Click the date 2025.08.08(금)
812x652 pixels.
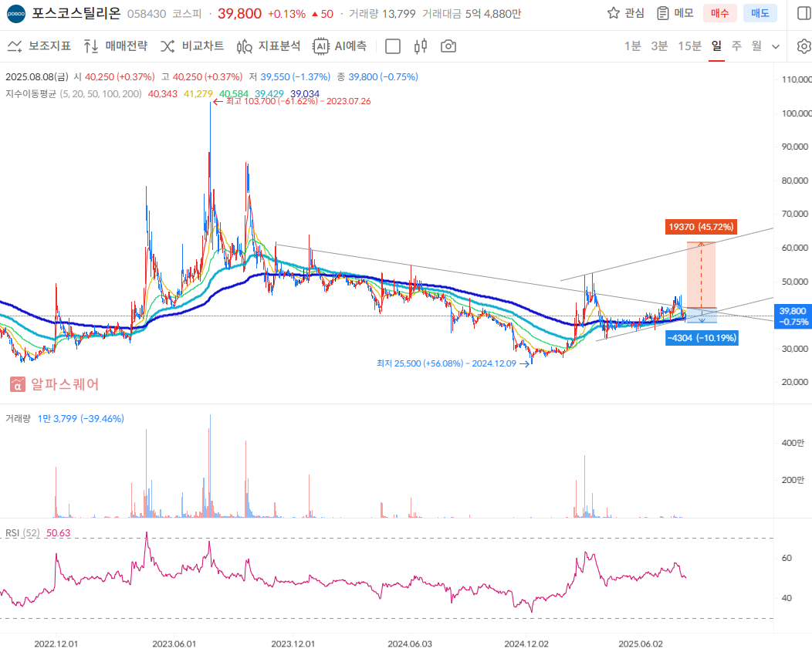[x=37, y=76]
